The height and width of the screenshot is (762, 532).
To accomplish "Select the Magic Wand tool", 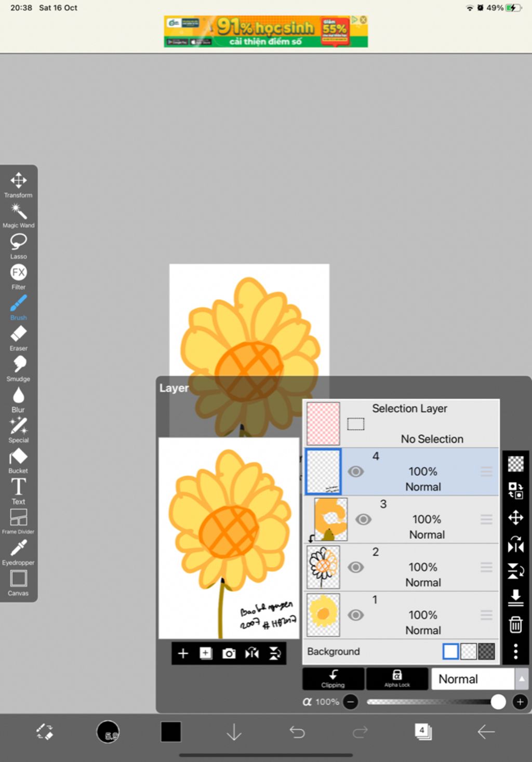I will [18, 216].
